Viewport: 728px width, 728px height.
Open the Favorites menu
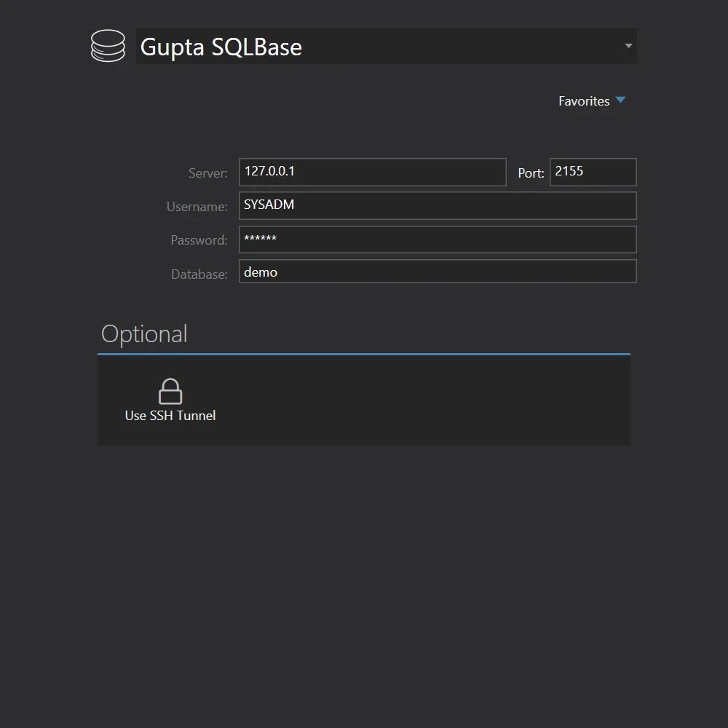point(591,100)
